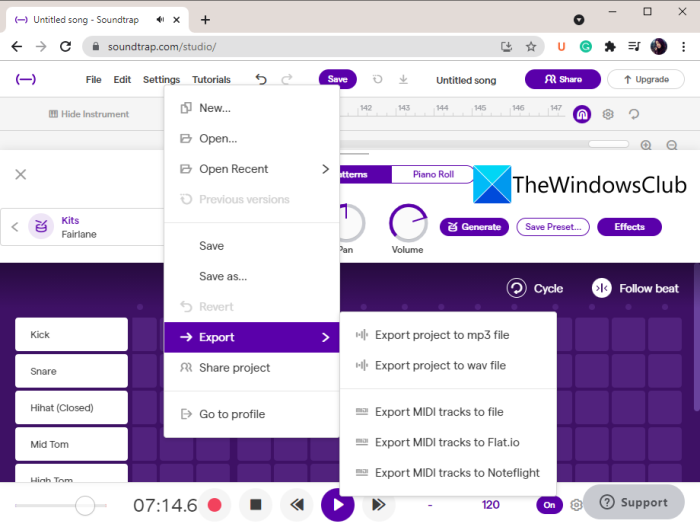
Task: Bookmark this page with the star icon
Action: click(531, 46)
